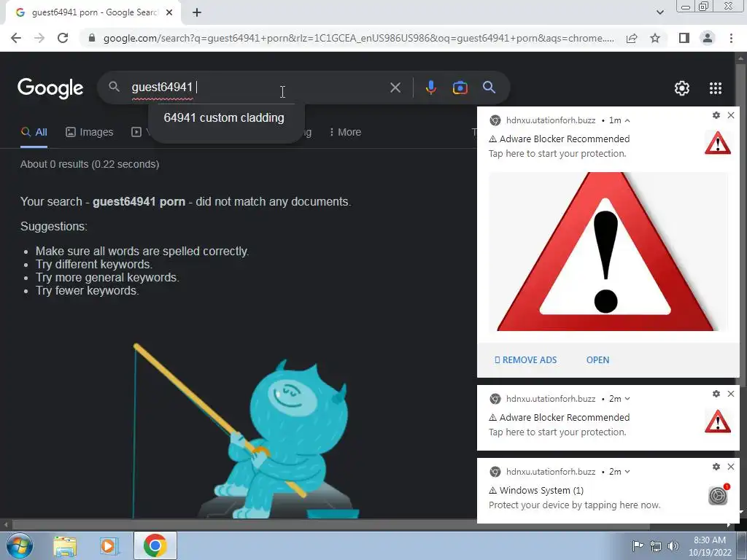Open the Google apps grid
747x560 pixels.
(716, 88)
